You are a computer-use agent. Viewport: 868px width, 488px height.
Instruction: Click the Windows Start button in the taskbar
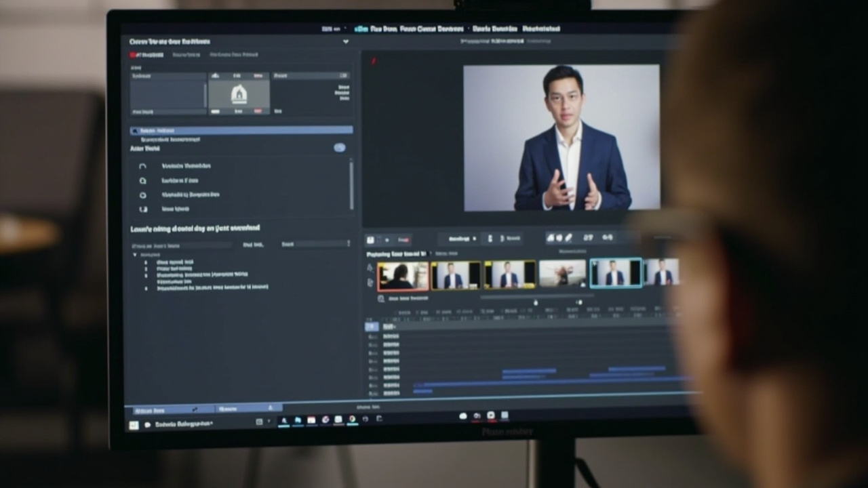click(x=134, y=425)
